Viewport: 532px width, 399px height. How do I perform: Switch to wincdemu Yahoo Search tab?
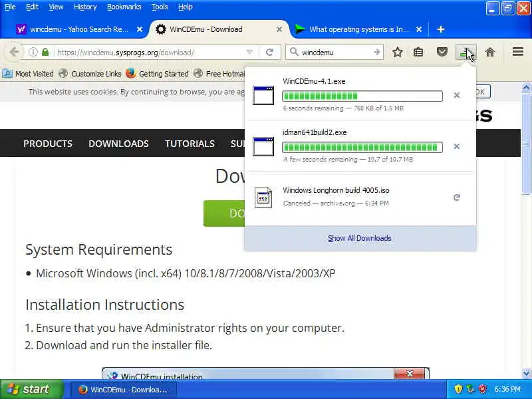(78, 29)
